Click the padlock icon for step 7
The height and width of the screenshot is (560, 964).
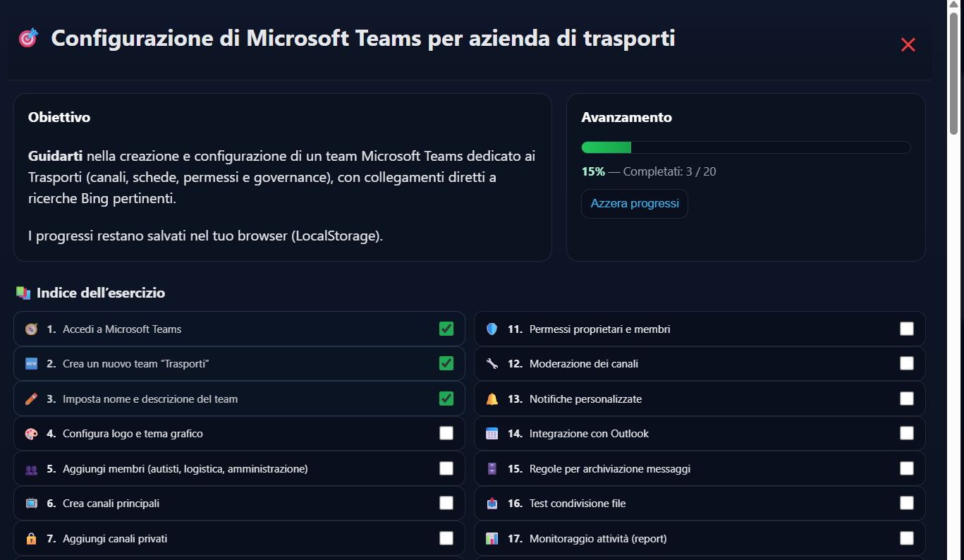tap(31, 539)
